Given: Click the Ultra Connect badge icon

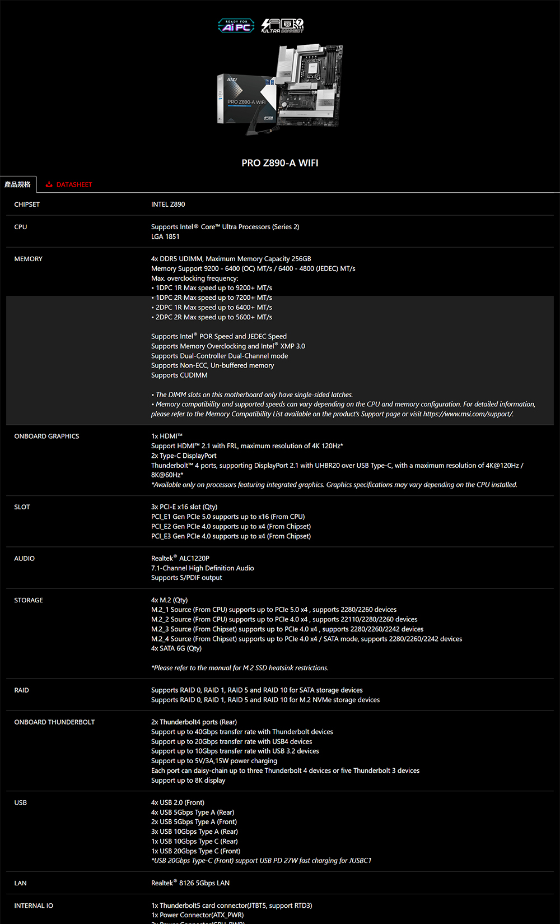Looking at the screenshot, I should coord(283,25).
